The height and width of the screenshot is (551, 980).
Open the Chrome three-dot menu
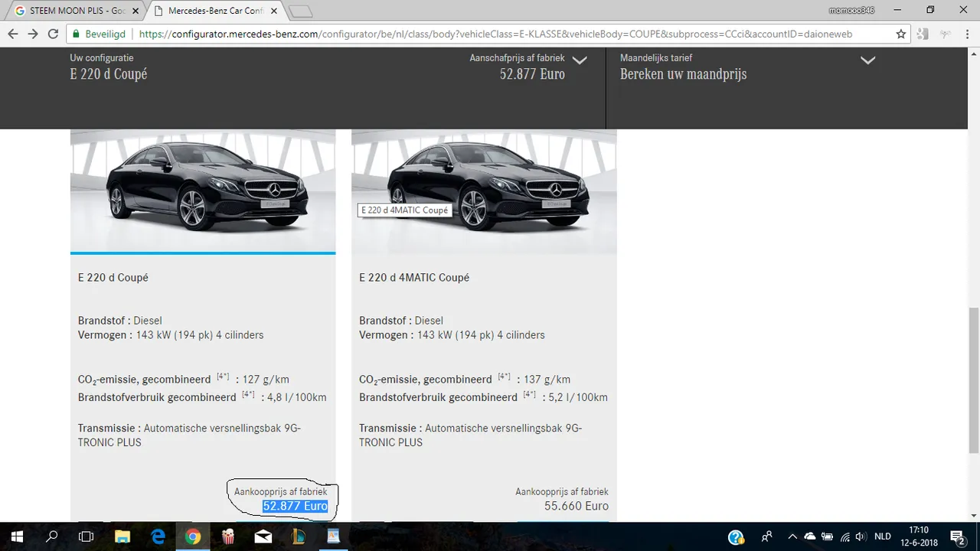tap(967, 34)
